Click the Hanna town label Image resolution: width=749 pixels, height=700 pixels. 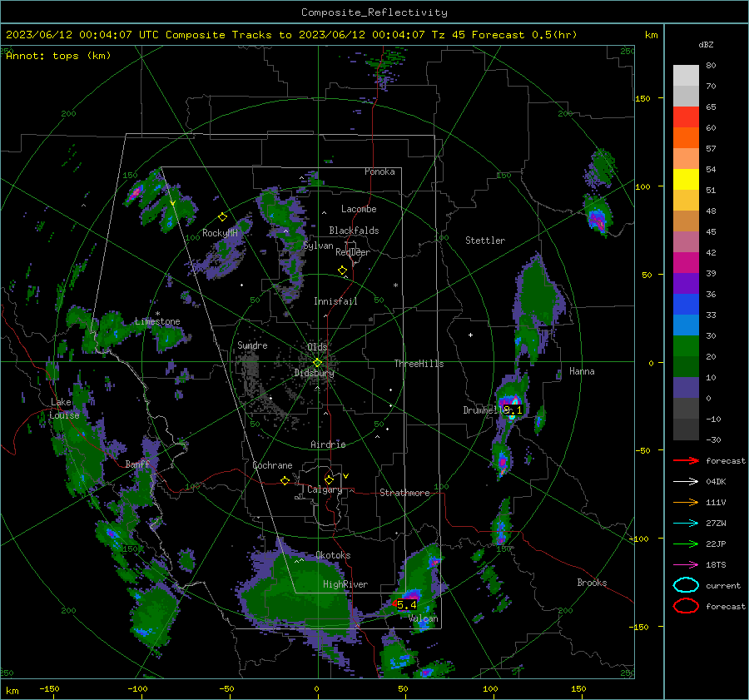click(x=582, y=371)
